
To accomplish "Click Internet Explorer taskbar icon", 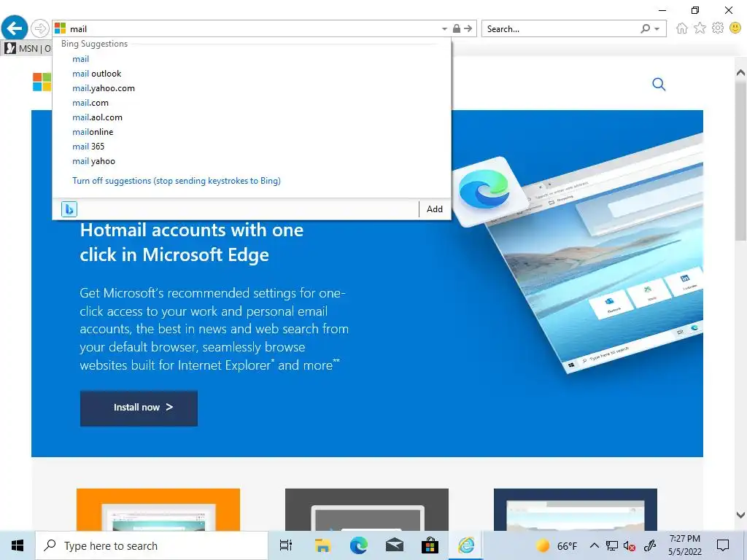I will 466,545.
